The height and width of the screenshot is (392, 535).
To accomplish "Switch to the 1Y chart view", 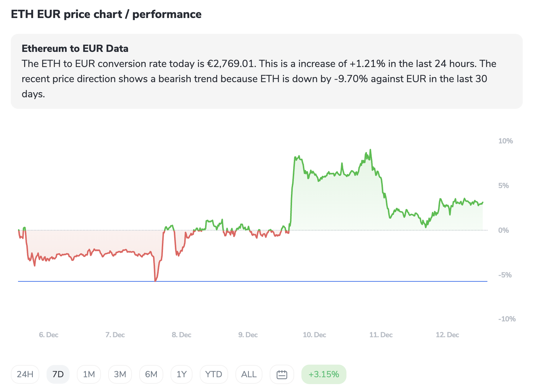I will [x=182, y=374].
